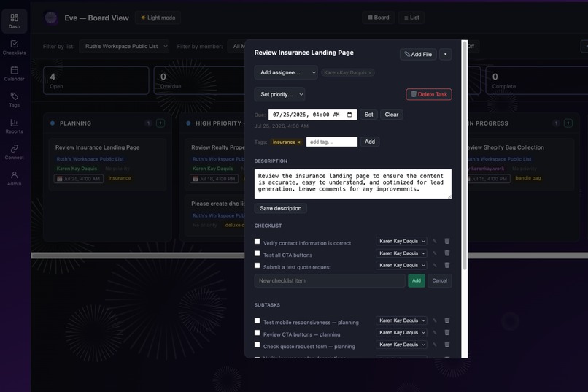Change assignee for 'Review CTA buttons' subtask

coord(401,332)
